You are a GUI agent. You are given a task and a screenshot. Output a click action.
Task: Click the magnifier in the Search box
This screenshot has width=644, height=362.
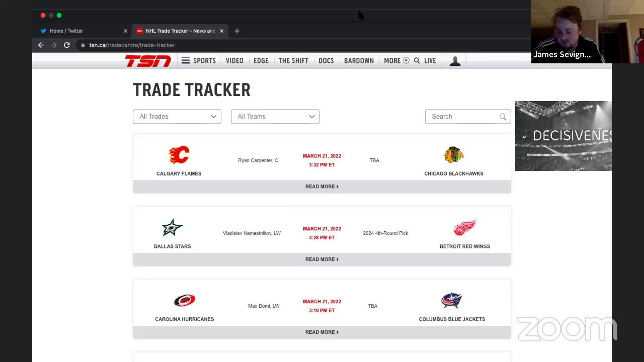[x=503, y=117]
